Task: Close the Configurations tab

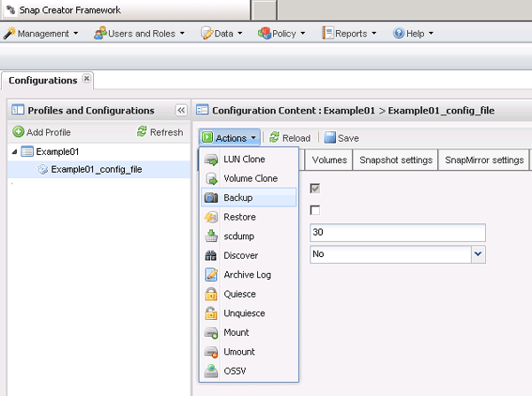Action: [87, 78]
